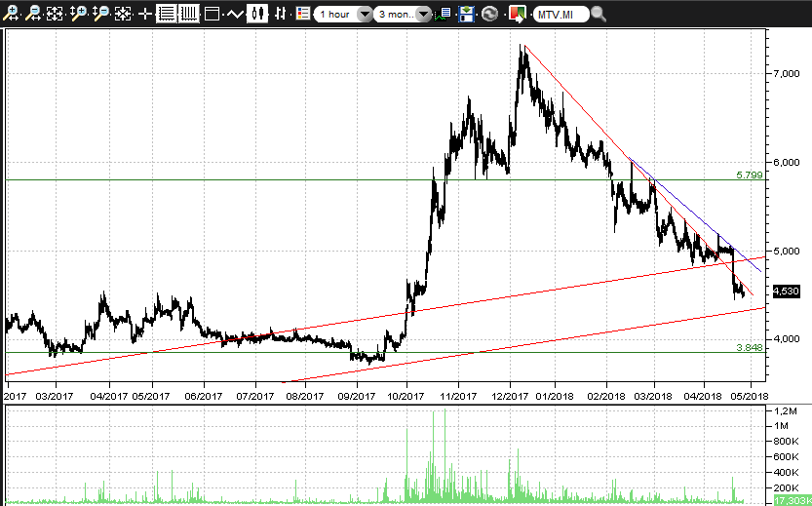Screen dimensions: 812x506
Task: Open the 1 hour interval dropdown
Action: pos(343,14)
